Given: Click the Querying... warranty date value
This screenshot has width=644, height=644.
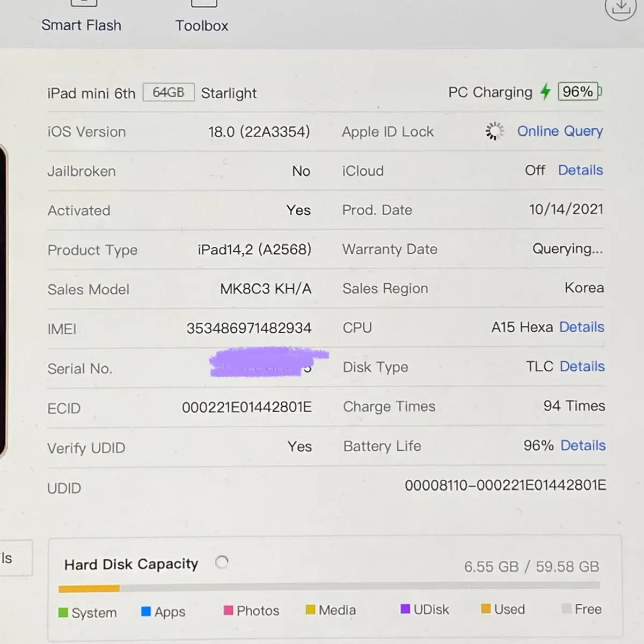Looking at the screenshot, I should pyautogui.click(x=568, y=249).
